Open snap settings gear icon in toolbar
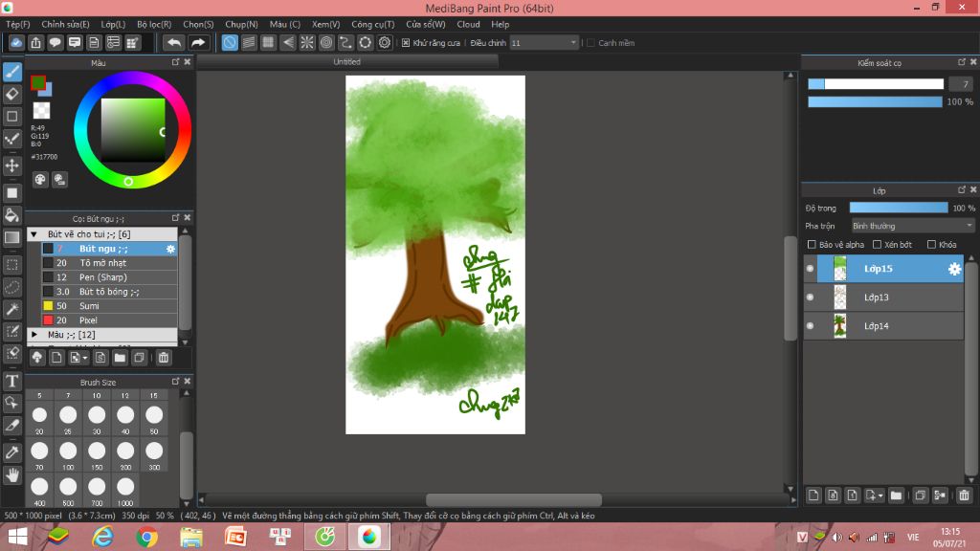The image size is (980, 551). (385, 42)
